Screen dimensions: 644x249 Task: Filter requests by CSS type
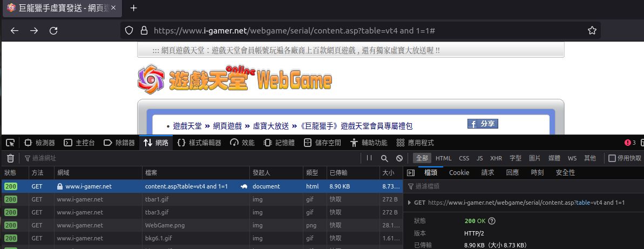click(x=464, y=158)
